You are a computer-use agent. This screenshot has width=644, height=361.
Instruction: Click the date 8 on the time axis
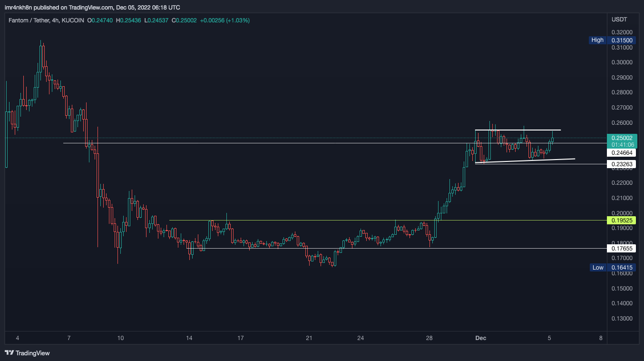601,338
